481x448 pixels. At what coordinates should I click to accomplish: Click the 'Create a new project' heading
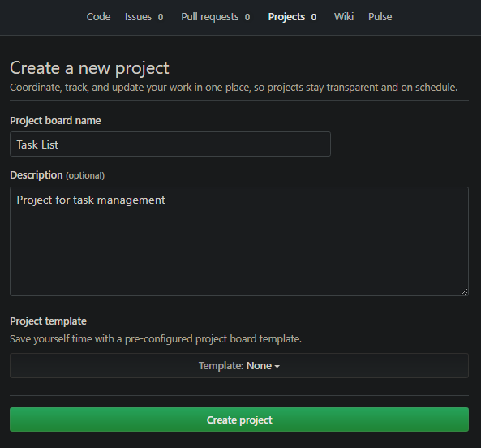click(x=89, y=68)
